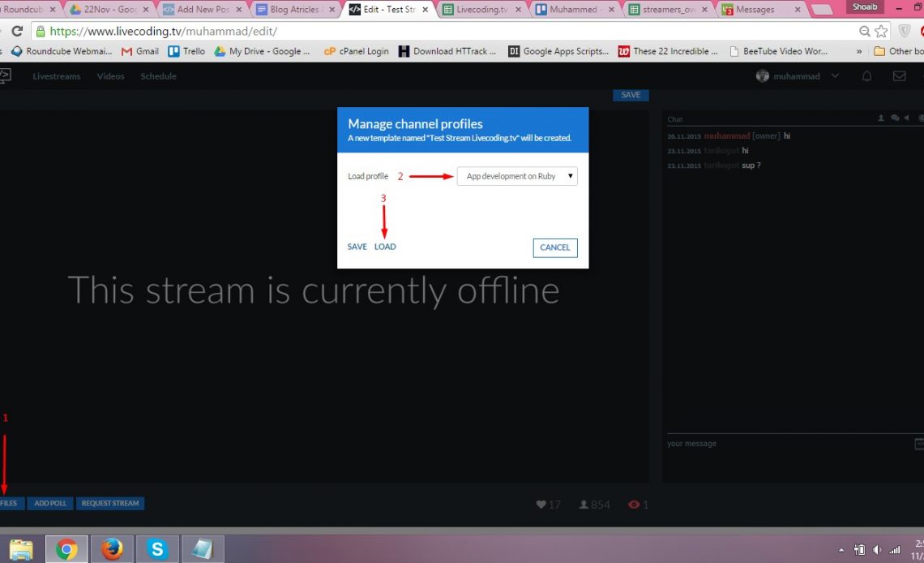Screen dimensions: 924x563
Task: Expand the overflow bookmarks chevron
Action: tap(860, 50)
